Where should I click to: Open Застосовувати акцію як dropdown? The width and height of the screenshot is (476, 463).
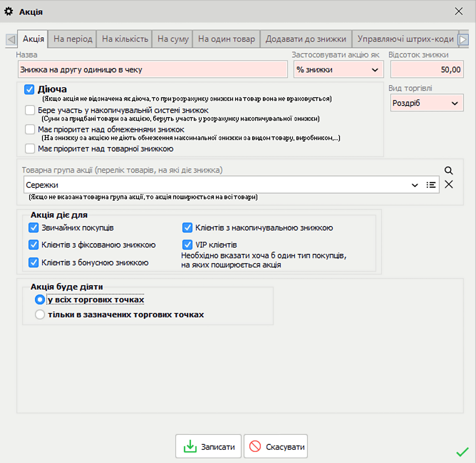[x=338, y=70]
